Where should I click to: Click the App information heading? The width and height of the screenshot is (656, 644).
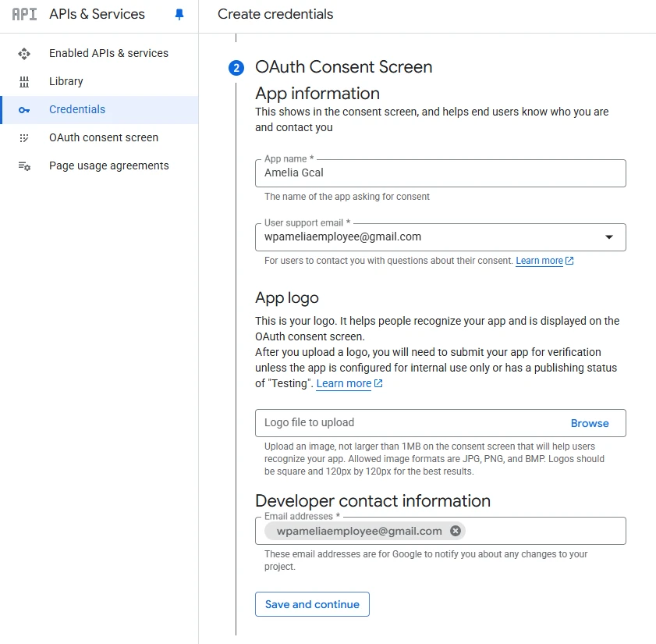(317, 94)
